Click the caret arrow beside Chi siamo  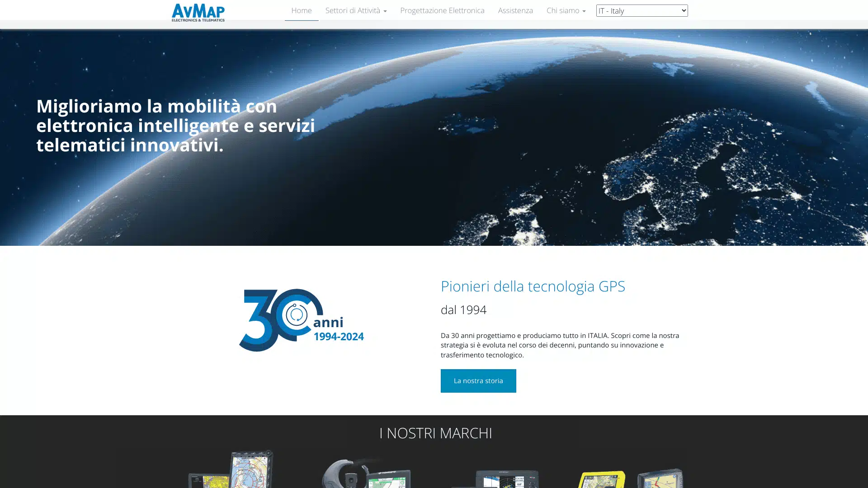tap(584, 11)
